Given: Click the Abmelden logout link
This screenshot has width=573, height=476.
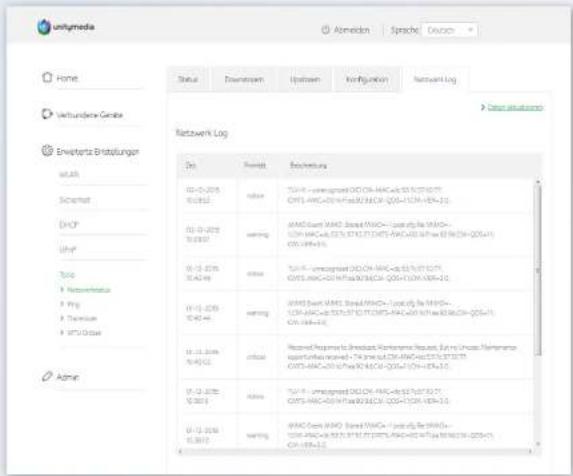Looking at the screenshot, I should coord(351,30).
